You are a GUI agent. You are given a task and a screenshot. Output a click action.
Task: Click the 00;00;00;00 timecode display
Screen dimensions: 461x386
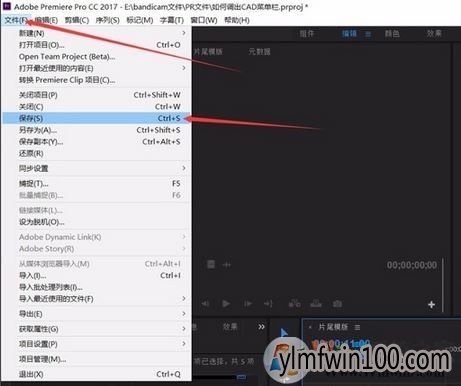[x=412, y=265]
